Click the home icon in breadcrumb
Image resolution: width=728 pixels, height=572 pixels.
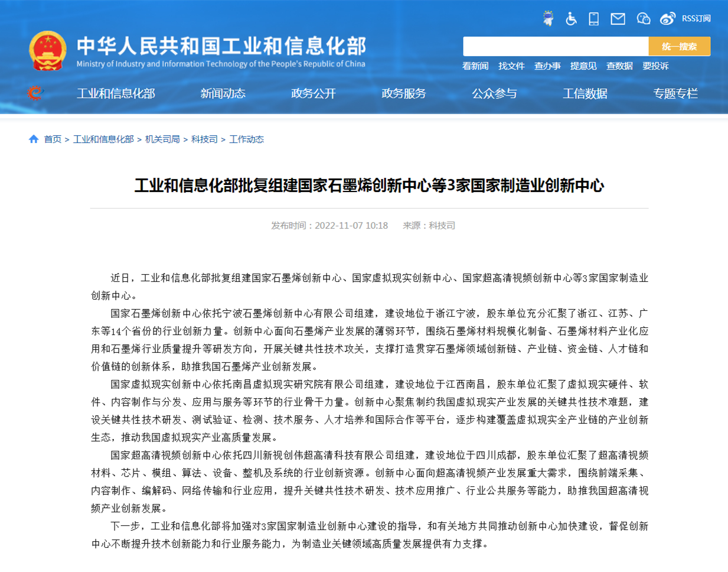tap(34, 139)
